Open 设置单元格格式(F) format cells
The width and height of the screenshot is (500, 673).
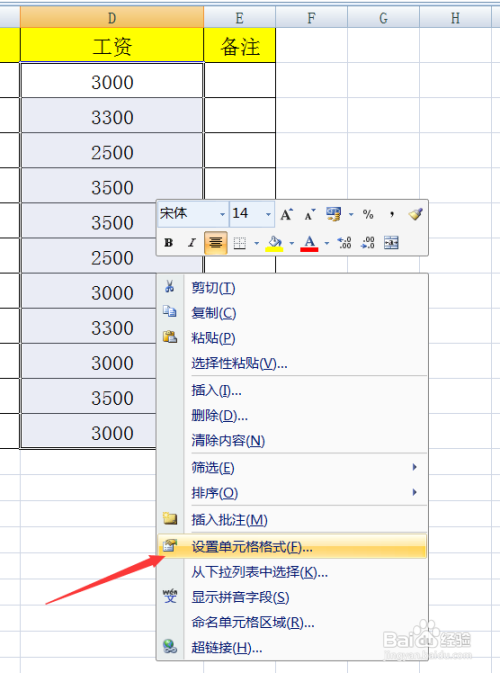pos(292,546)
